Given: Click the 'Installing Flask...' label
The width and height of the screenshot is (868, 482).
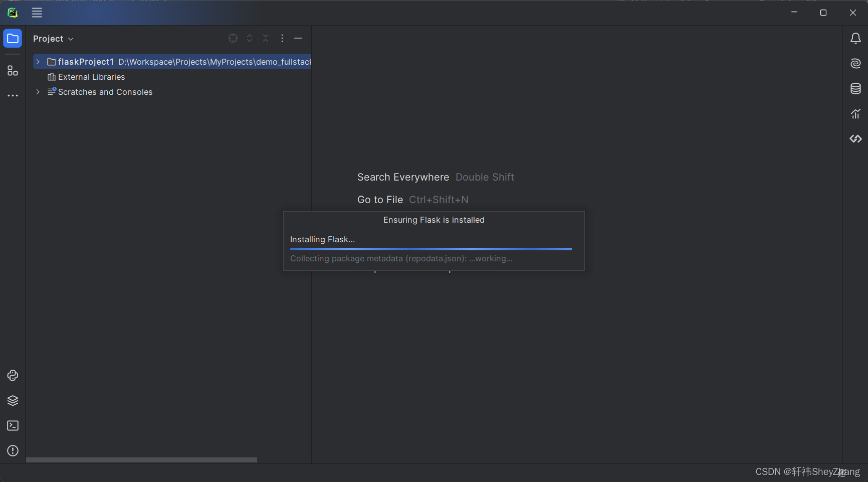Looking at the screenshot, I should pyautogui.click(x=322, y=240).
